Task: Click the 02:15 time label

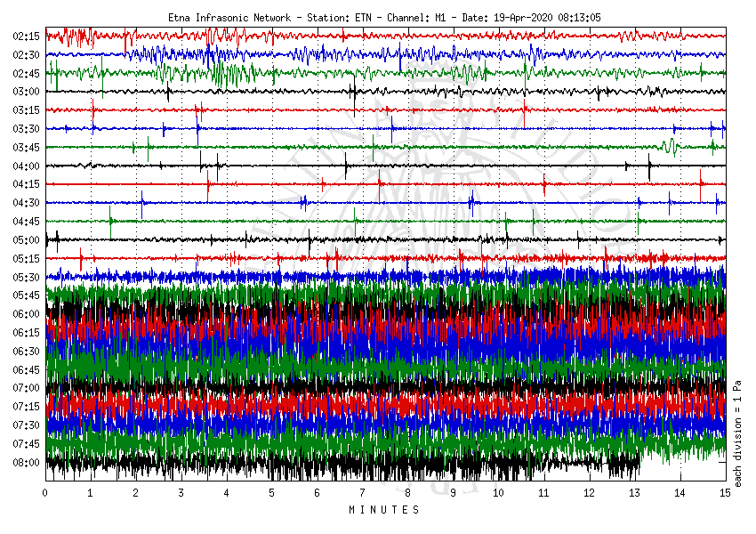Action: tap(26, 36)
